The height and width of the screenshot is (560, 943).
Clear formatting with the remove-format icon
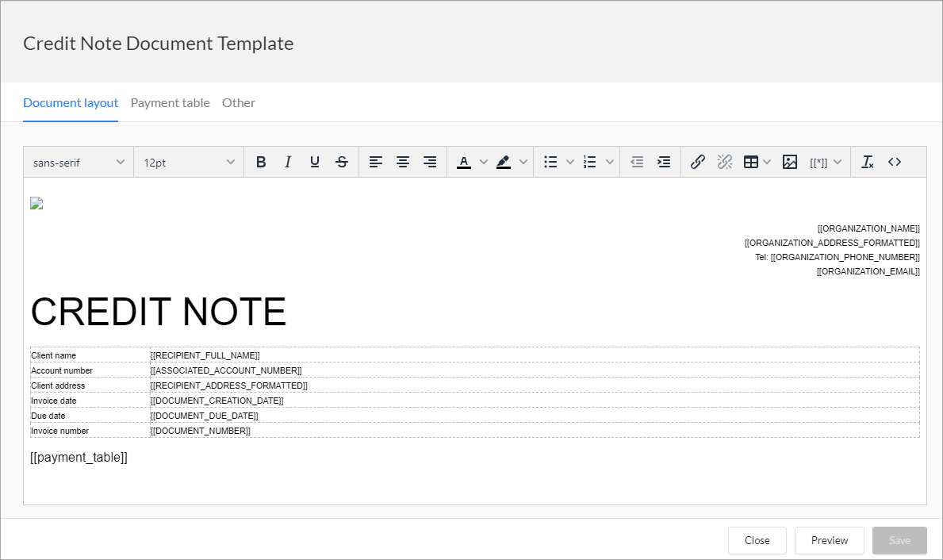tap(867, 162)
